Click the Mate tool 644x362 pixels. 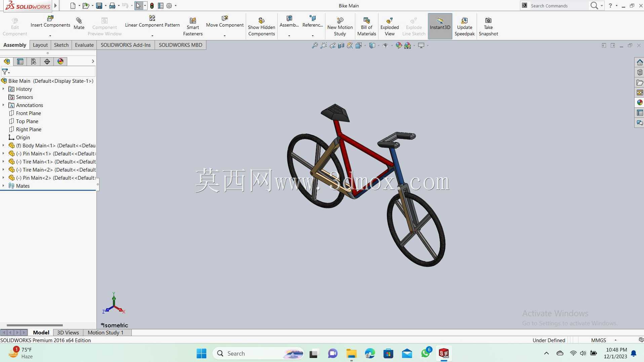(79, 24)
